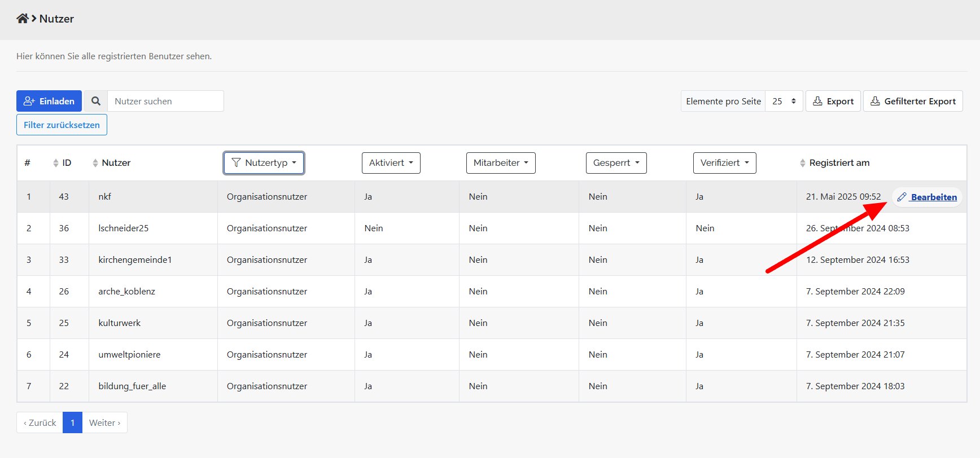The width and height of the screenshot is (980, 458).
Task: Click the magnifying glass search icon
Action: (x=96, y=101)
